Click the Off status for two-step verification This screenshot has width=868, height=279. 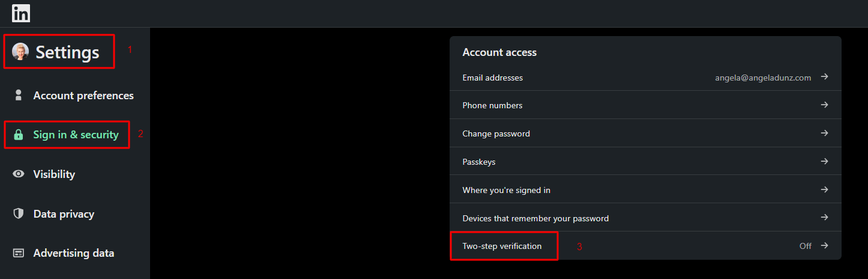point(805,246)
